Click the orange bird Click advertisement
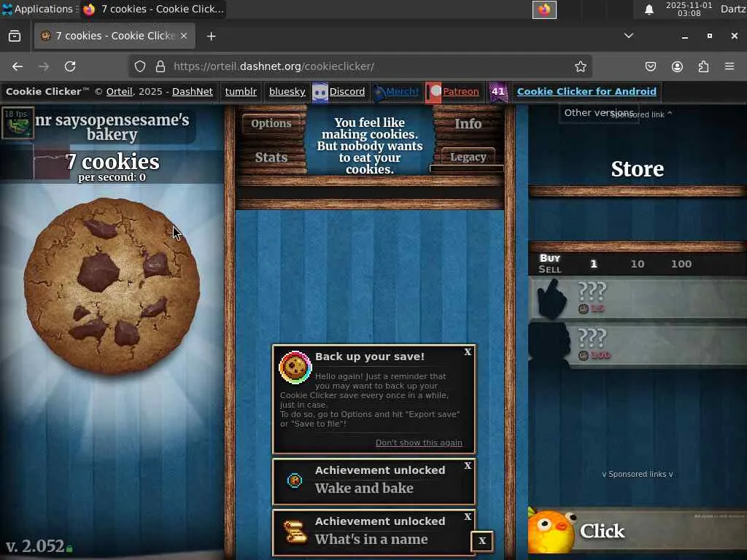Viewport: 747px width, 560px height. point(638,531)
